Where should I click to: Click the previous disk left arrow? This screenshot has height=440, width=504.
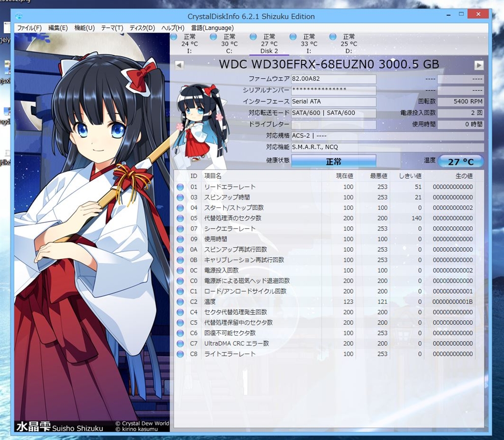pos(179,65)
